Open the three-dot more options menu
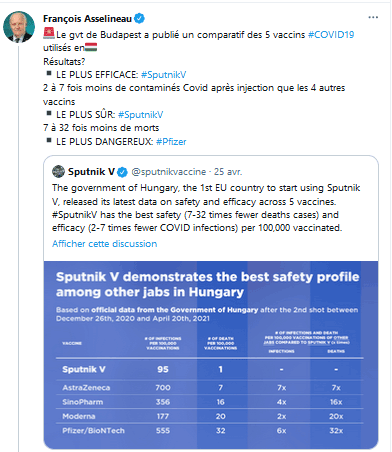Image resolution: width=392 pixels, height=452 pixels. click(x=373, y=17)
